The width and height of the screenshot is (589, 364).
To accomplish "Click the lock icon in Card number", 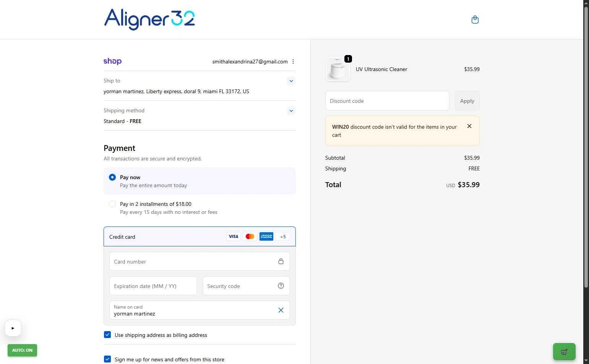I will 281,261.
